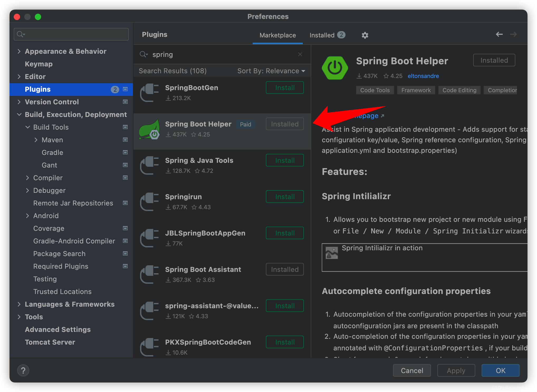Click project-level icon beside Gradle

125,152
